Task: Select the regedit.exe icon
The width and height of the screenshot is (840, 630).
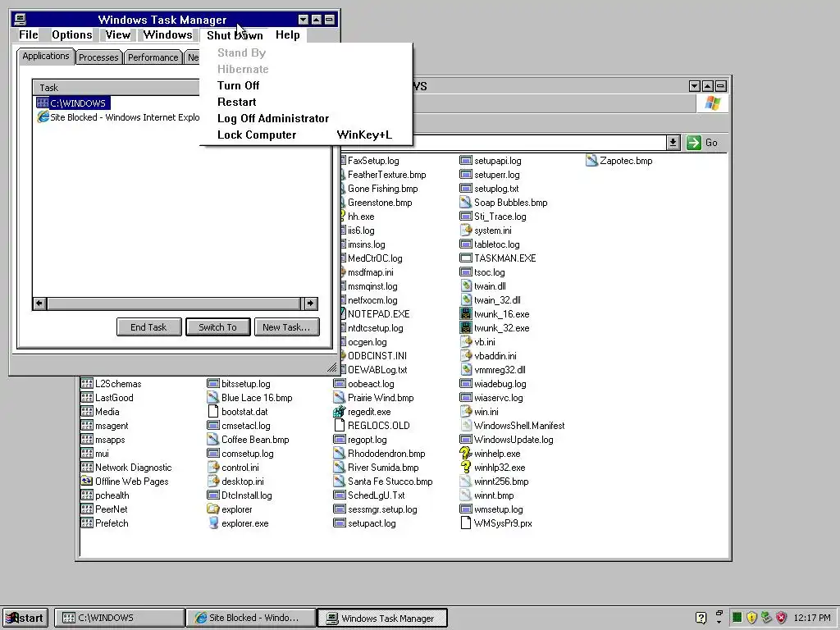Action: (x=339, y=412)
